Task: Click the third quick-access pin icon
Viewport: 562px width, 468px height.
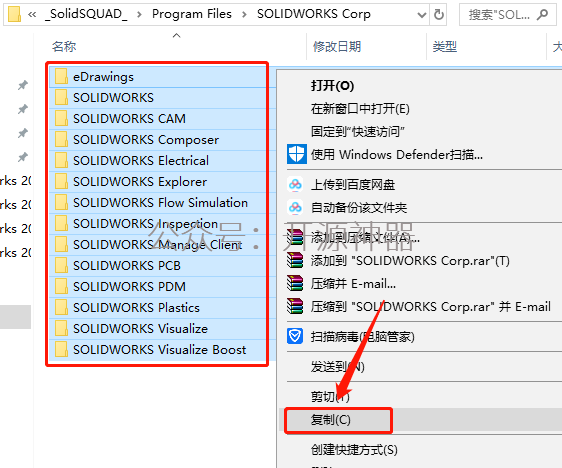Action: click(x=23, y=133)
